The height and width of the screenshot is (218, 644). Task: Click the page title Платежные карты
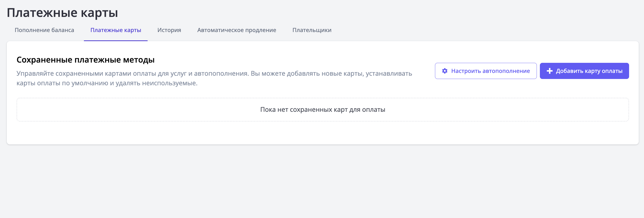62,13
